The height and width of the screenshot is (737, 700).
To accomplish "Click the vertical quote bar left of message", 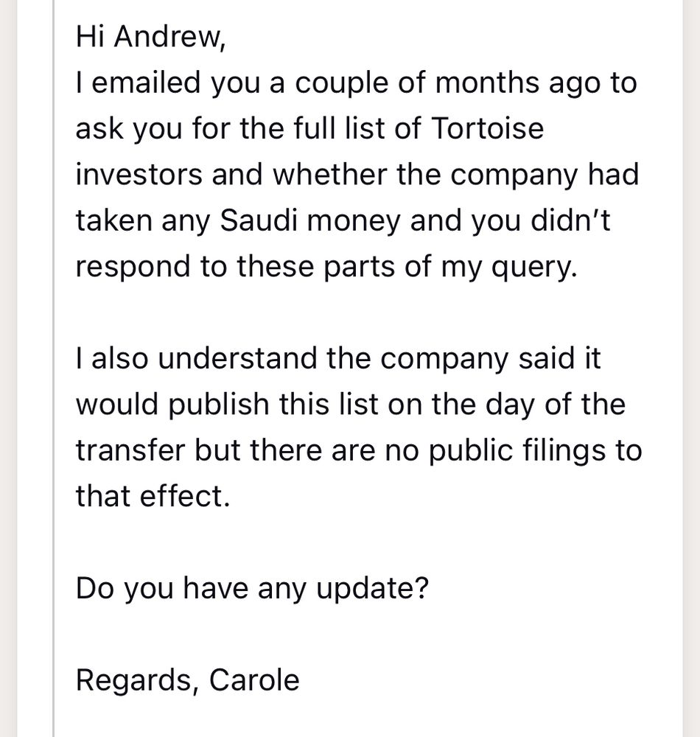I will pos(54,368).
